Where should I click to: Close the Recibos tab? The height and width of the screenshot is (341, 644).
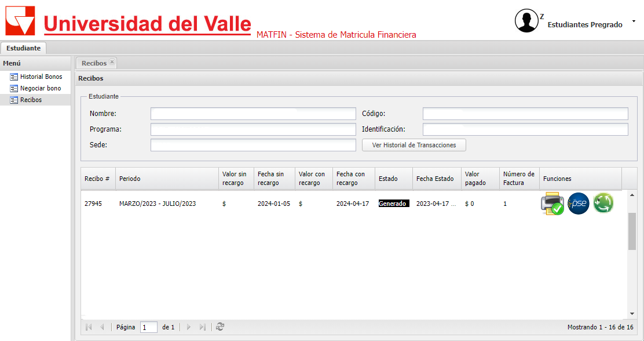point(112,62)
